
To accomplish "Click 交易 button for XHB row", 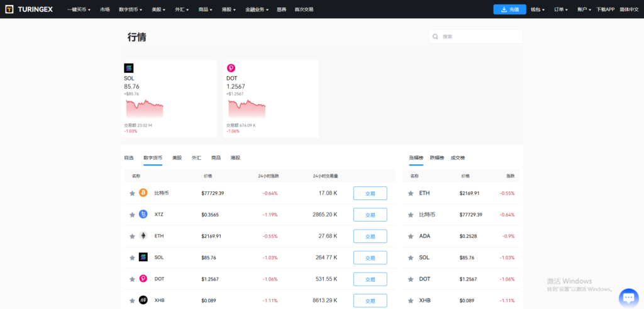I will tap(370, 300).
